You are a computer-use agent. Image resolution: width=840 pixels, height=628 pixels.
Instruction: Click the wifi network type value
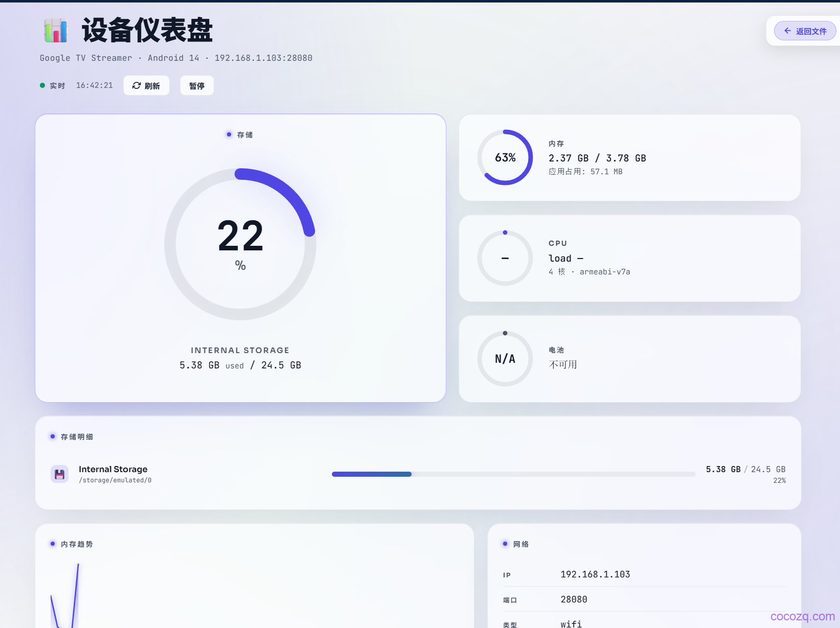pos(571,624)
